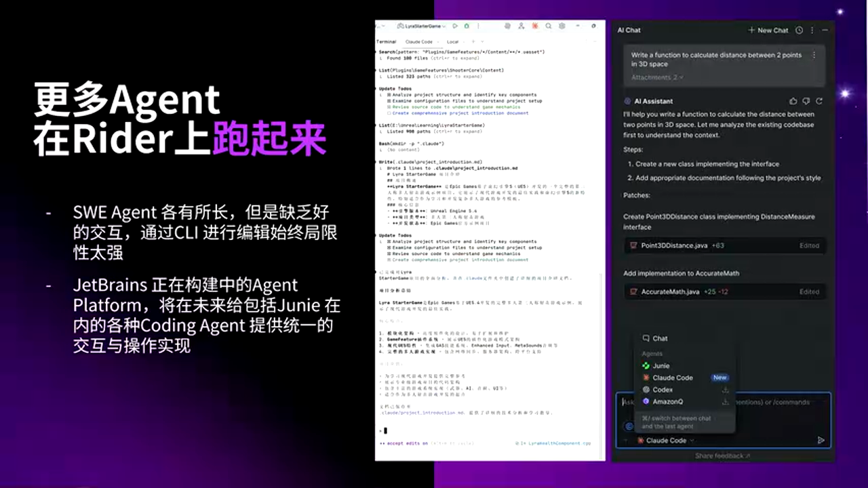Viewport: 868px width, 488px height.
Task: Click the Run button in Rider's toolbar
Action: coord(454,26)
